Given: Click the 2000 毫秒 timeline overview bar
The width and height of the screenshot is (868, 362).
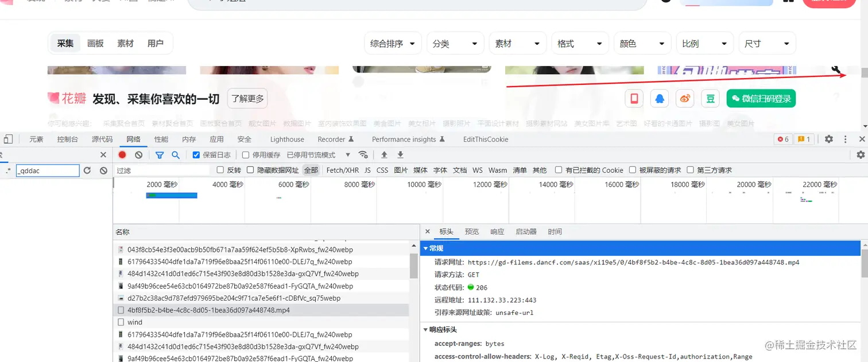Looking at the screenshot, I should pos(172,196).
